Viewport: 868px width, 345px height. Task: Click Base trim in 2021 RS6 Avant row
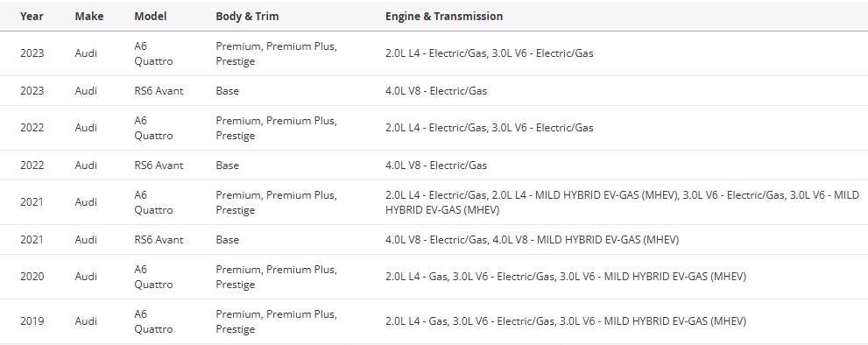[228, 240]
